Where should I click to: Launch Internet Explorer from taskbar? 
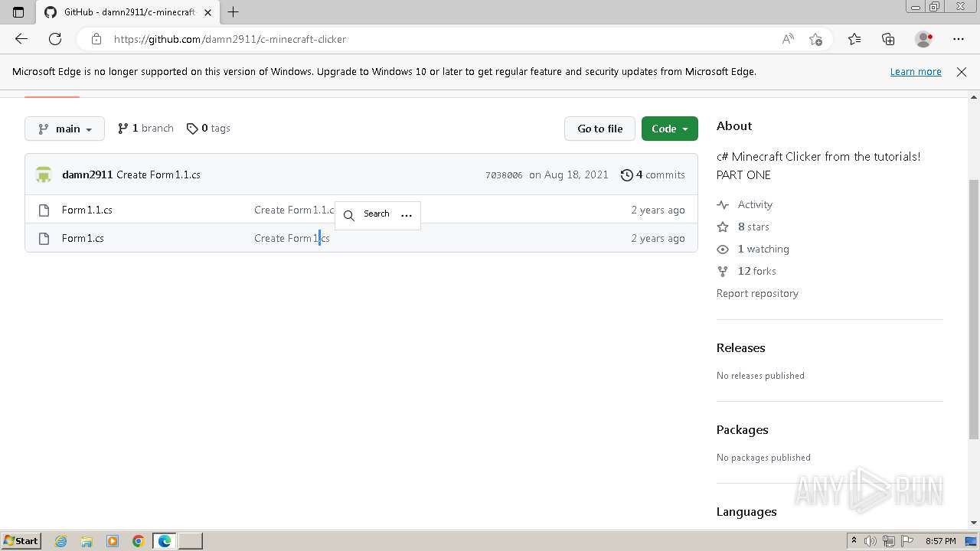[60, 541]
